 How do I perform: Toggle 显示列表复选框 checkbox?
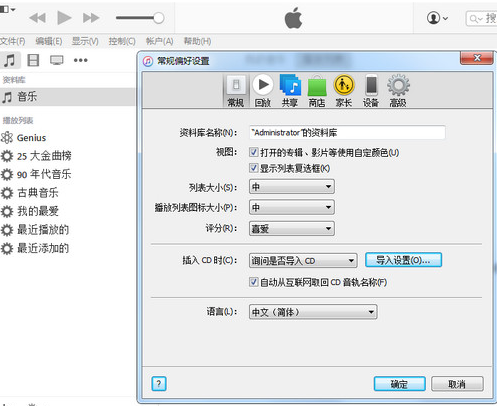click(254, 168)
